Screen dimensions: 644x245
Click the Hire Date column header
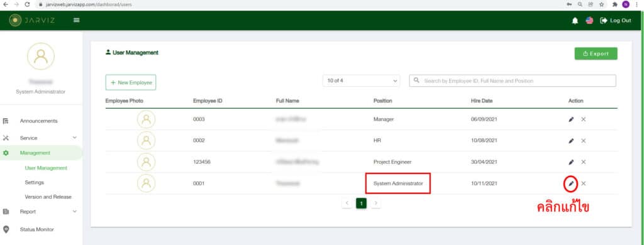[x=482, y=101]
